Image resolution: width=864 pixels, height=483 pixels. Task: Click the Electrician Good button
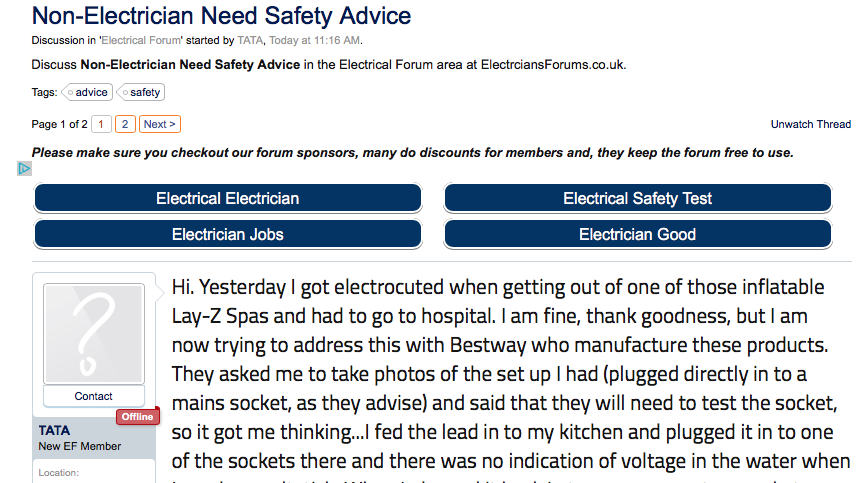(x=637, y=234)
